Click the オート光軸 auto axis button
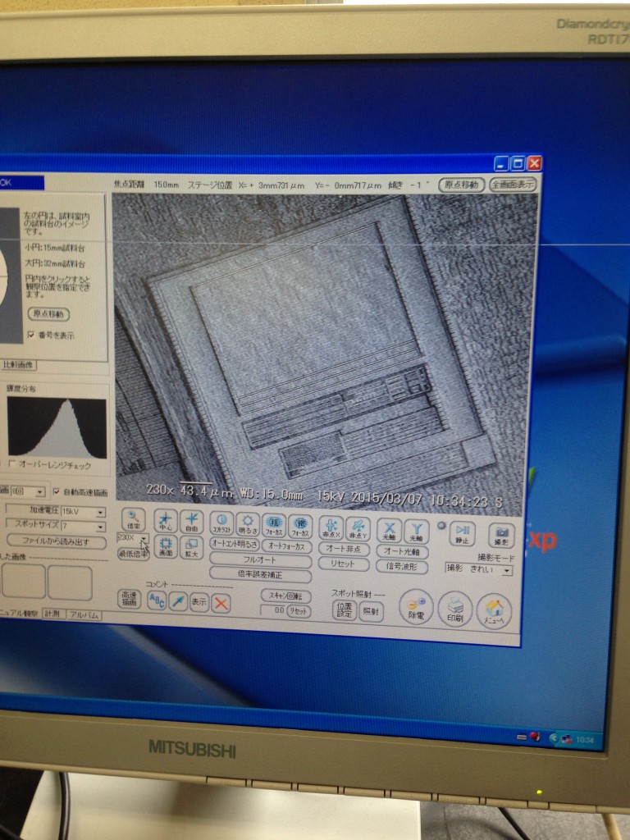The width and height of the screenshot is (630, 840). (x=402, y=551)
